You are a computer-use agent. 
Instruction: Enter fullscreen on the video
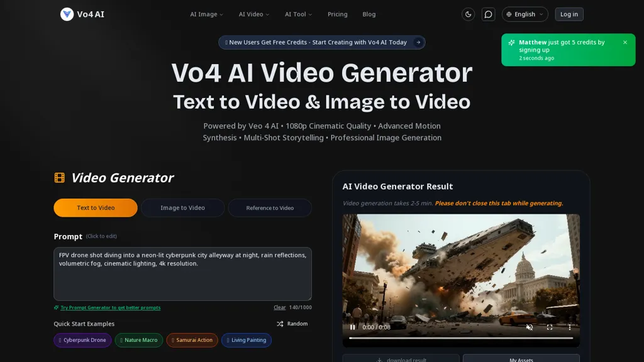(x=550, y=327)
